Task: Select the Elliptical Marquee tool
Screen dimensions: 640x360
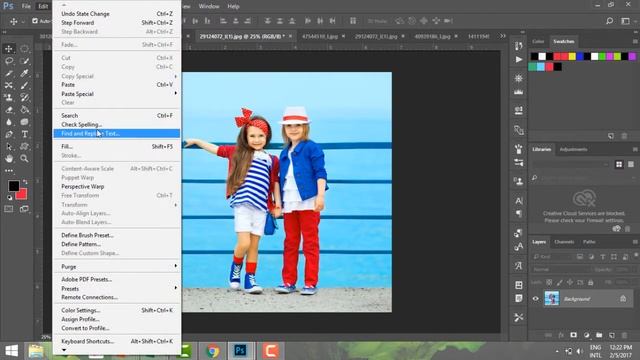Action: tap(24, 49)
